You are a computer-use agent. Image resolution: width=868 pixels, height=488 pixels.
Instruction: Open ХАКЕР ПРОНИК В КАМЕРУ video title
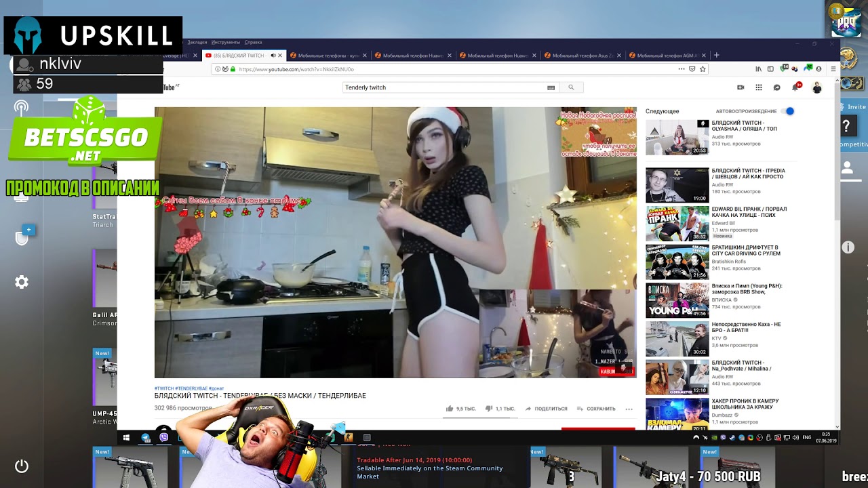tap(745, 404)
